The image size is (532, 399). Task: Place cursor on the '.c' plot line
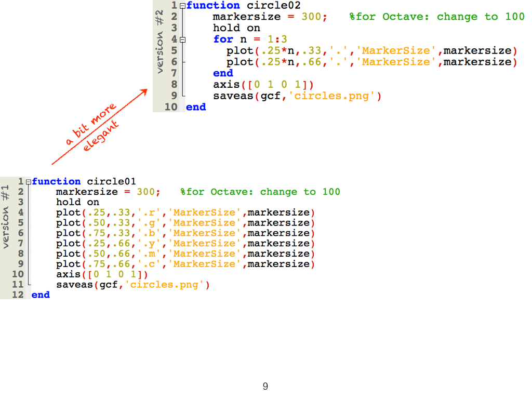185,264
